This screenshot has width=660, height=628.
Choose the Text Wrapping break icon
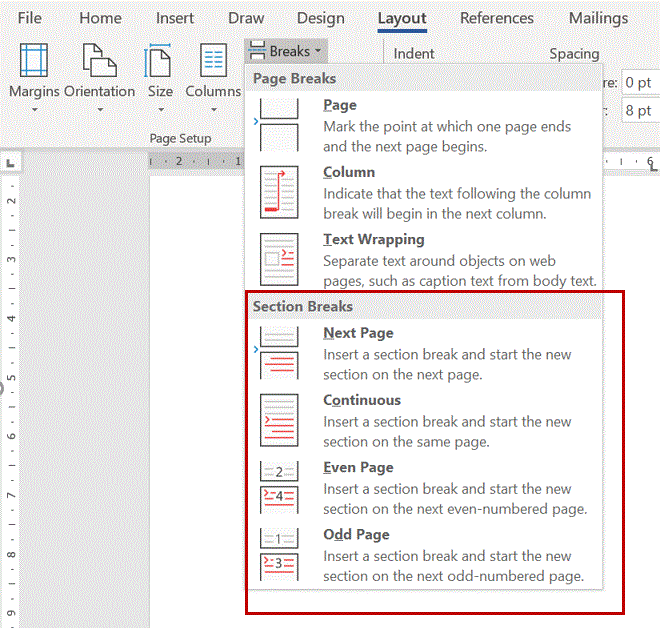click(x=279, y=259)
